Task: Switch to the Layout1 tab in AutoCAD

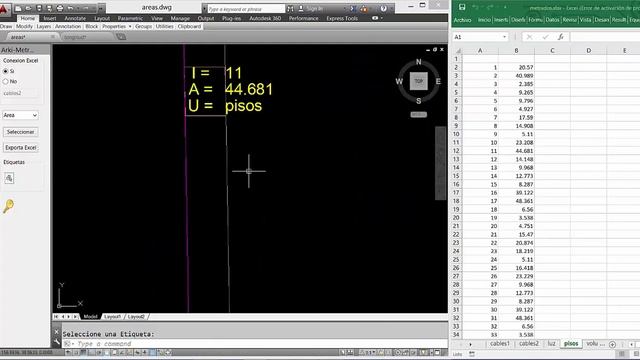Action: point(112,316)
